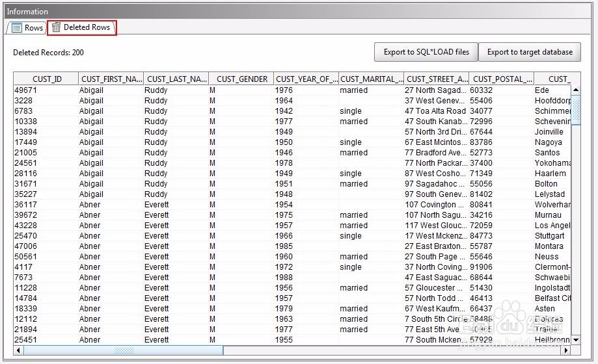
Task: Click city cell Nagoya
Action: pos(552,142)
